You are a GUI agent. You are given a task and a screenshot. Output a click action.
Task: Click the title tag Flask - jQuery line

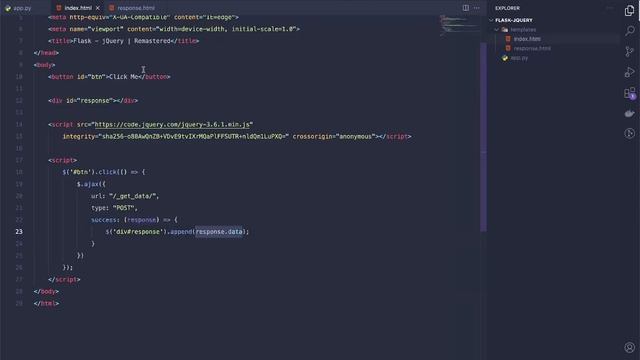pyautogui.click(x=123, y=41)
